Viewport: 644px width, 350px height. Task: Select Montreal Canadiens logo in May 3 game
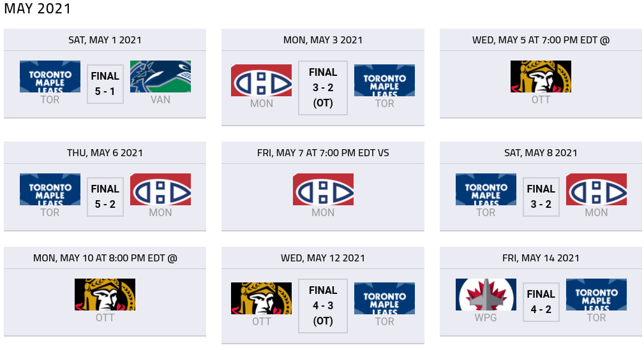(261, 80)
